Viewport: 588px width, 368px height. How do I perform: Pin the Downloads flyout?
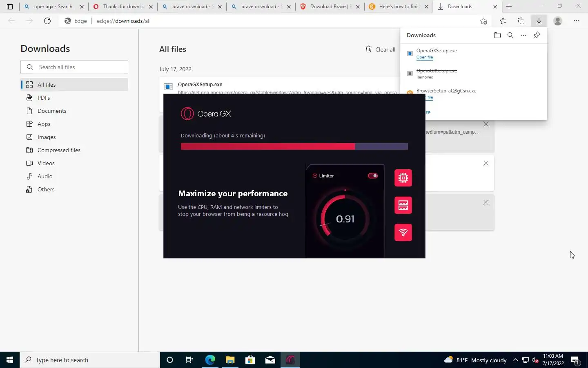tap(537, 35)
